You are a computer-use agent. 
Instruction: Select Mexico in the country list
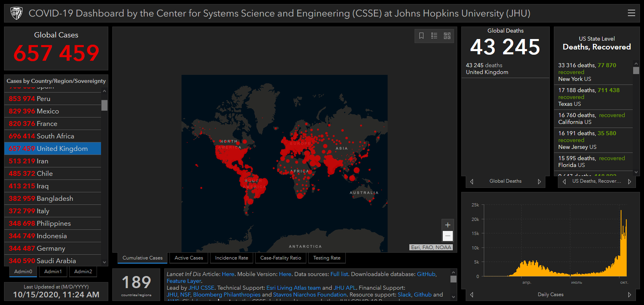(x=53, y=111)
